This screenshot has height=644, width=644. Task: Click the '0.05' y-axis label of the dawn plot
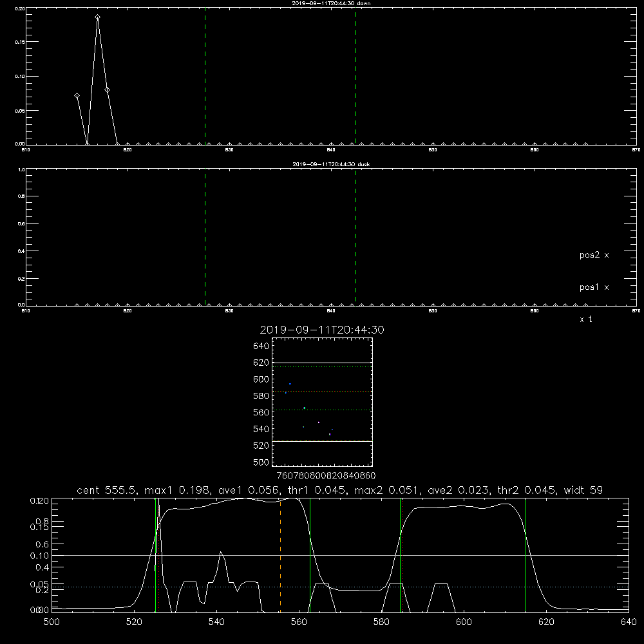tap(20, 111)
